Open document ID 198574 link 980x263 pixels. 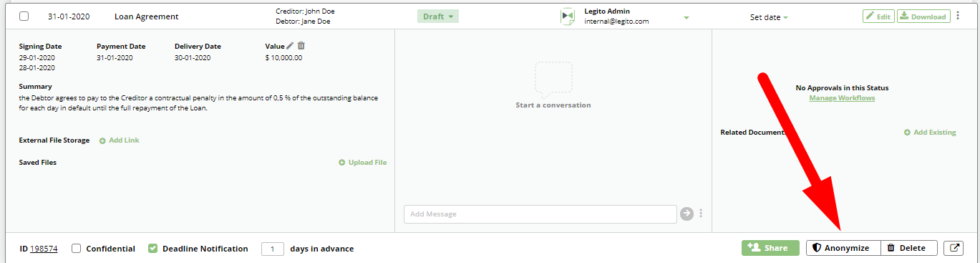coord(44,249)
